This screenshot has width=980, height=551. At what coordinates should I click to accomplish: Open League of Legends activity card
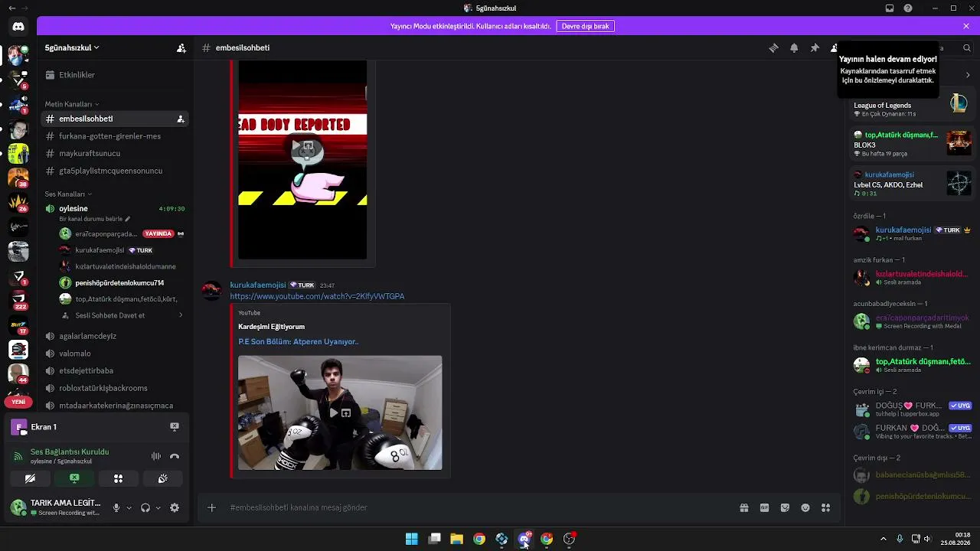tap(910, 105)
